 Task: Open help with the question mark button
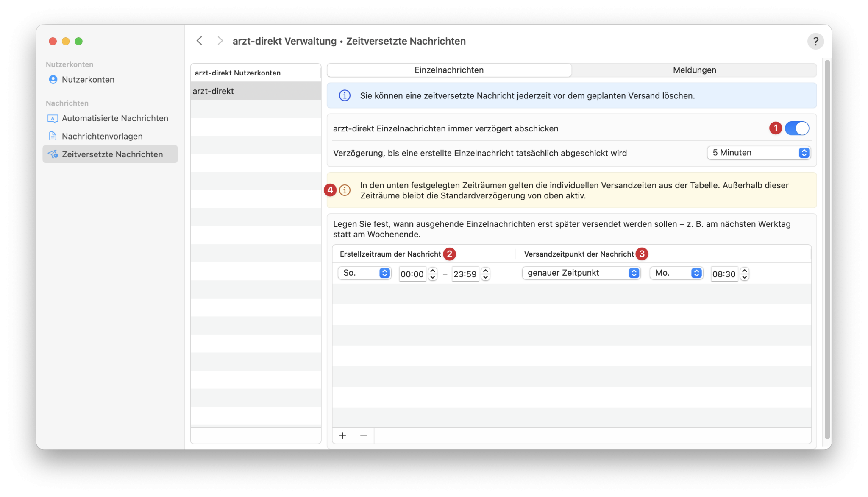[x=815, y=41]
